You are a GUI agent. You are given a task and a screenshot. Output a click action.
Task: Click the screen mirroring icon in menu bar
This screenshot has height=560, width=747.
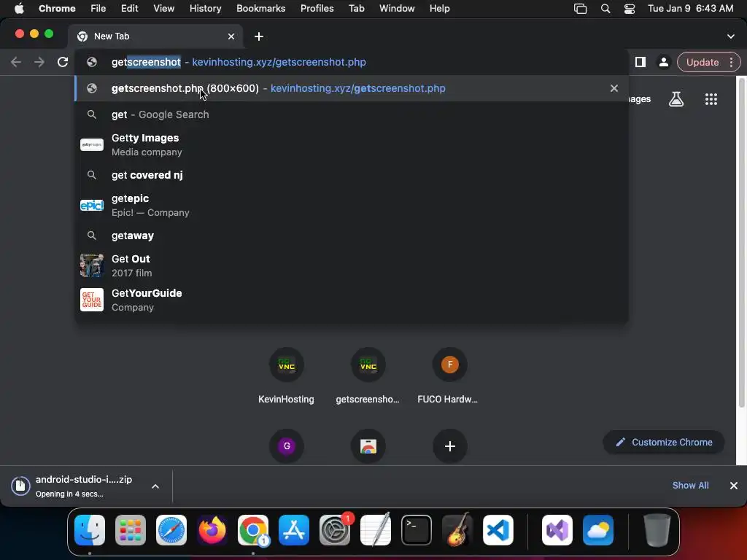tap(580, 8)
